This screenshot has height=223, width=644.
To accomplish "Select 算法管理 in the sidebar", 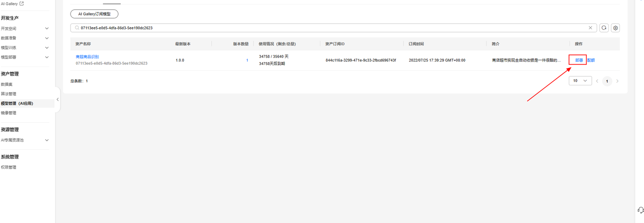I will 8,94.
